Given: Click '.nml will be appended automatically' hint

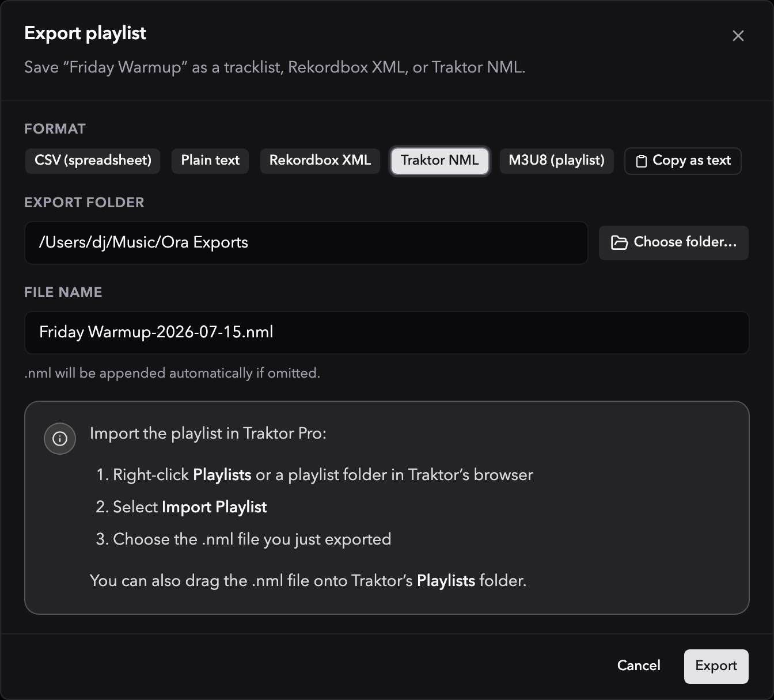Looking at the screenshot, I should [172, 374].
